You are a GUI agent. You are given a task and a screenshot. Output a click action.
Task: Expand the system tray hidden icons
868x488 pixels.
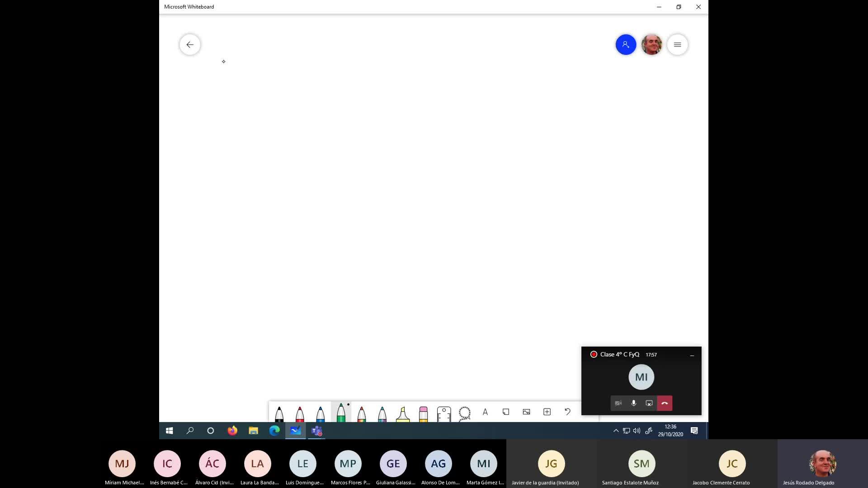(616, 431)
